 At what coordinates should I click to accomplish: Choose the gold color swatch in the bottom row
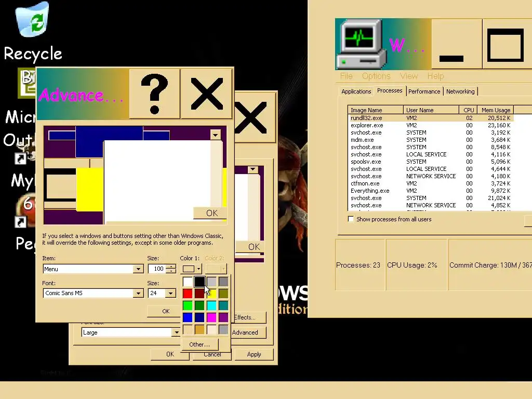click(x=199, y=329)
